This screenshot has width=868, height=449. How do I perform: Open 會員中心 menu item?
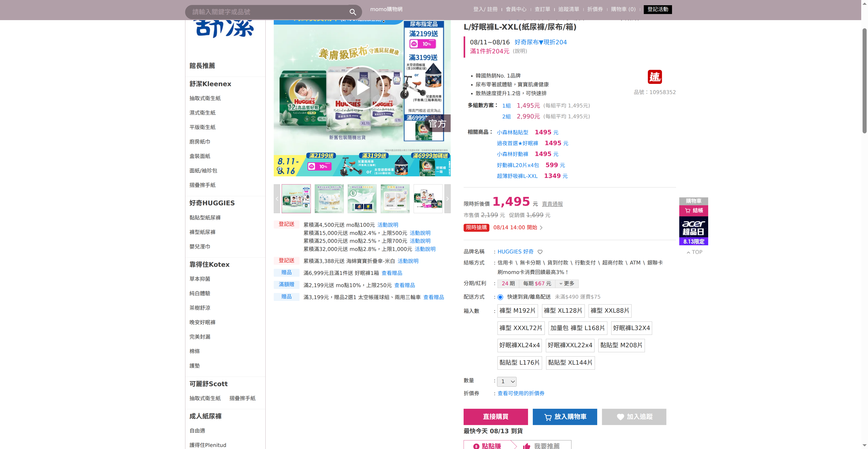[516, 9]
